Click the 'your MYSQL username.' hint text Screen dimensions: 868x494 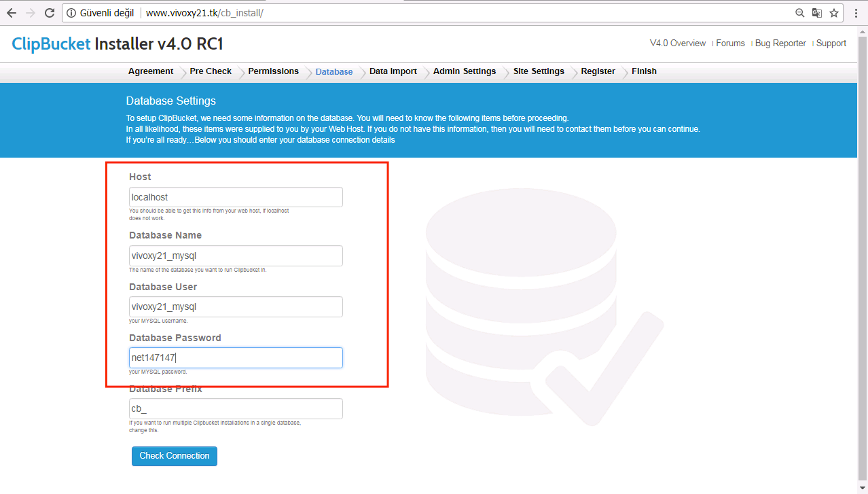pyautogui.click(x=158, y=321)
